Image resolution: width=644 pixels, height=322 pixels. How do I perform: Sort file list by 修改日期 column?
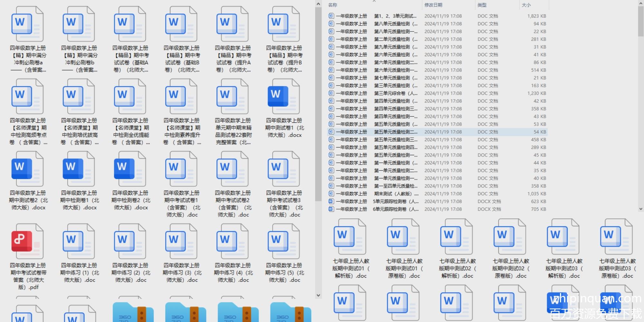pos(433,5)
